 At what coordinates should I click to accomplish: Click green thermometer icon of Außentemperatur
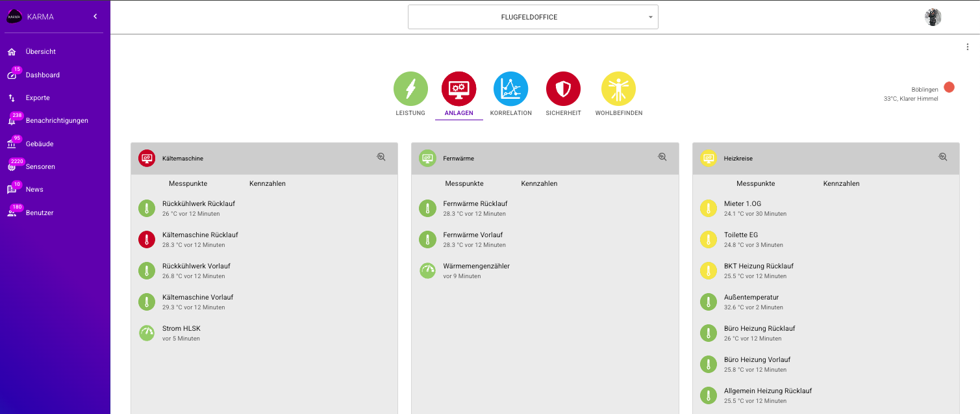pos(708,302)
